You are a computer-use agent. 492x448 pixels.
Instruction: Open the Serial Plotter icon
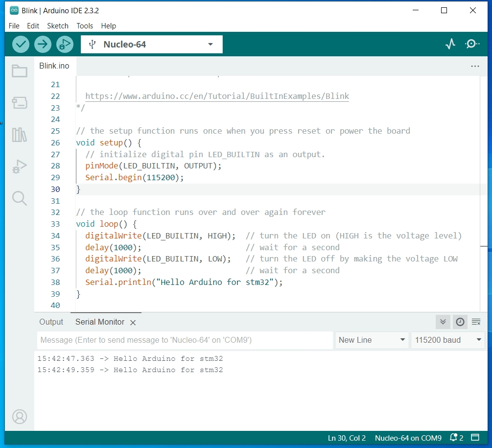point(450,44)
